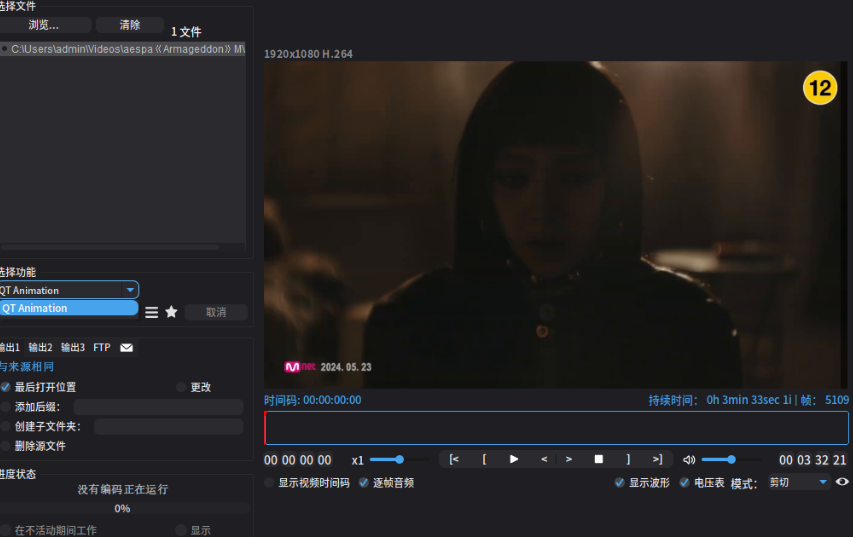
Task: Uncheck the 逐帧音频 checkbox
Action: point(363,483)
